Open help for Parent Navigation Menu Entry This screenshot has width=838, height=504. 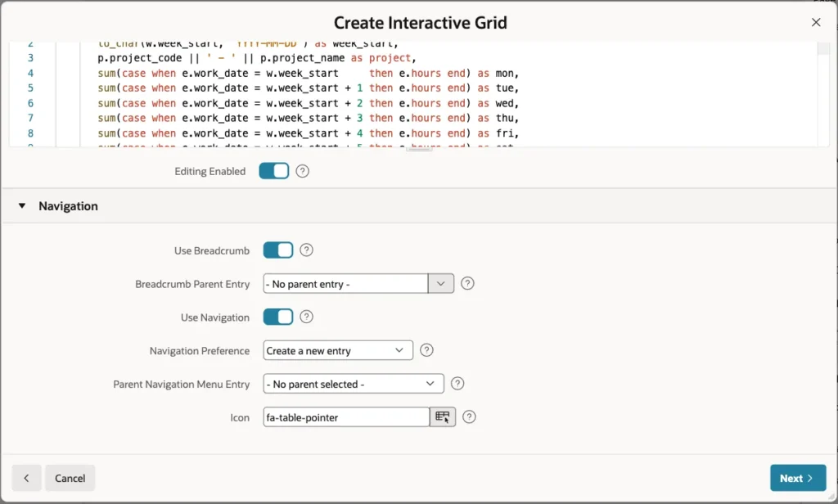pyautogui.click(x=457, y=383)
